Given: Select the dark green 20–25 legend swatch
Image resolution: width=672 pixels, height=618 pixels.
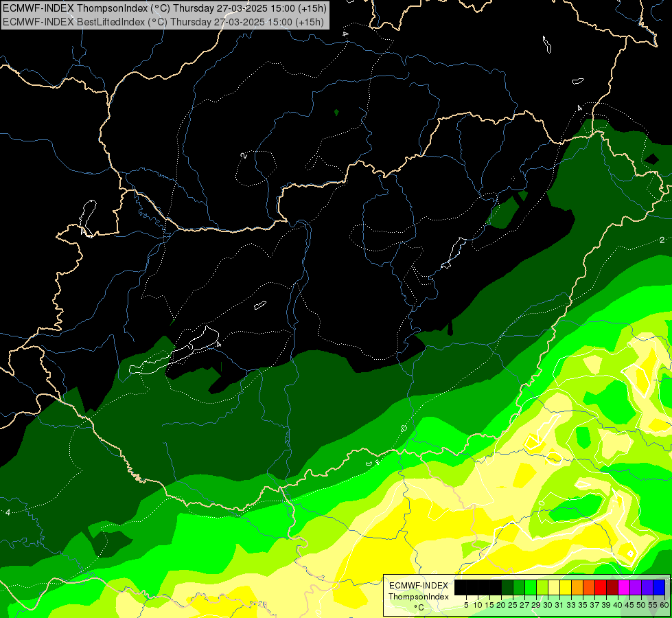Looking at the screenshot, I should [507, 587].
